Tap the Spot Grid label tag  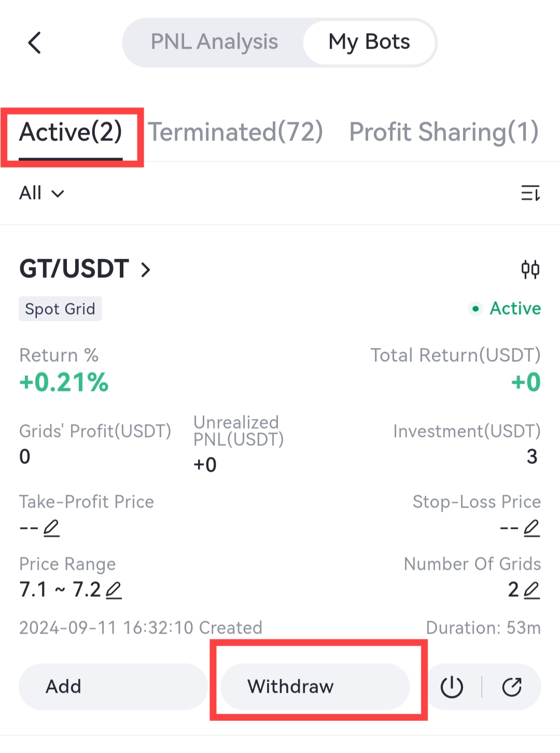pos(60,309)
